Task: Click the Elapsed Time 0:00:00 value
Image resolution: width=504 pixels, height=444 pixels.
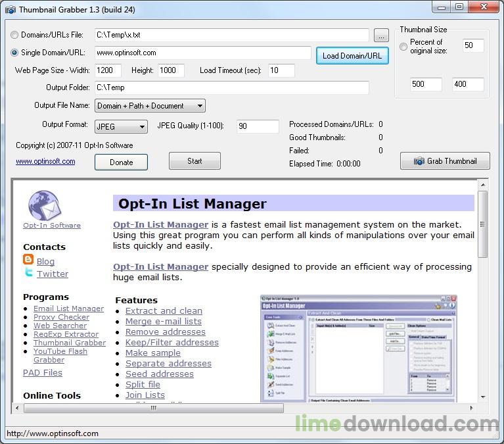Action: click(x=348, y=164)
